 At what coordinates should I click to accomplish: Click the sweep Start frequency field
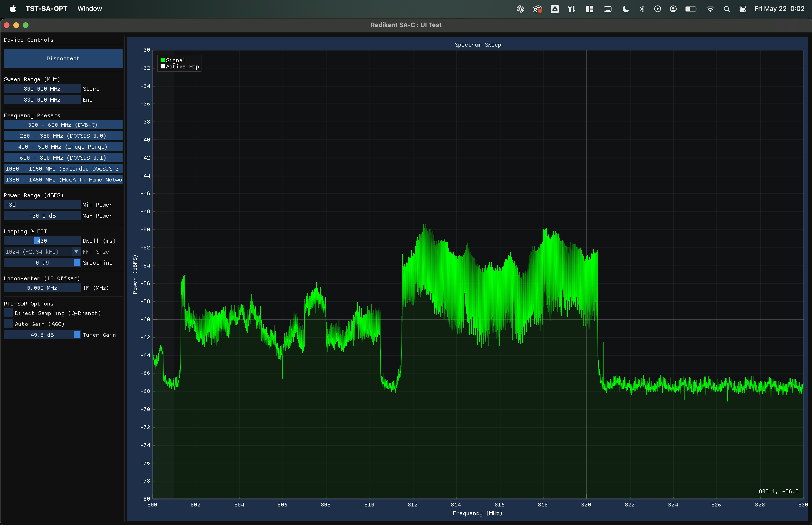[42, 89]
